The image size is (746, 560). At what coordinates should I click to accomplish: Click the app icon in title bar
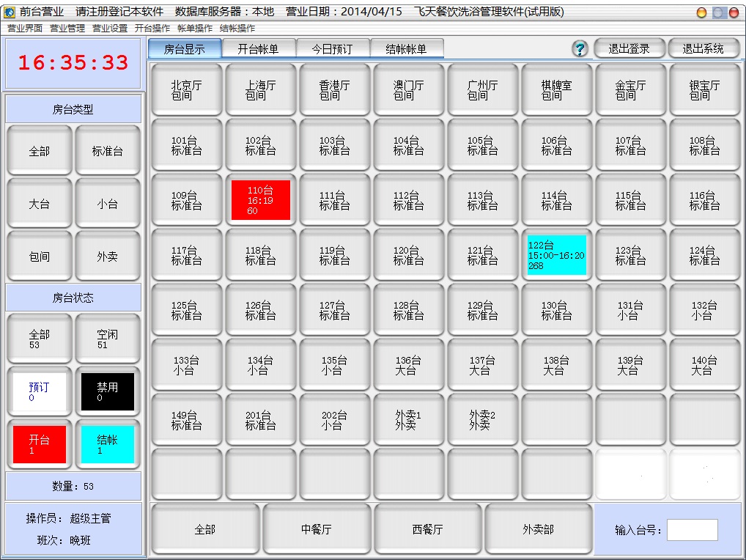click(10, 12)
